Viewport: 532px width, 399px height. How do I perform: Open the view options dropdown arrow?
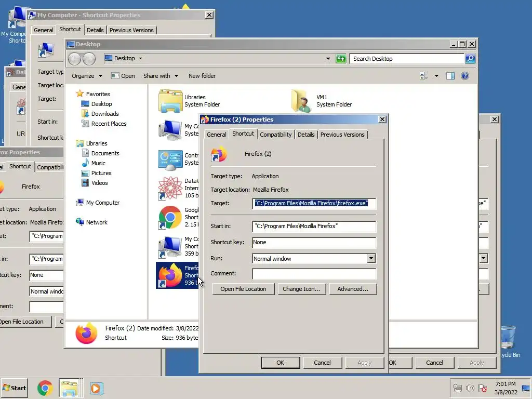pyautogui.click(x=436, y=76)
